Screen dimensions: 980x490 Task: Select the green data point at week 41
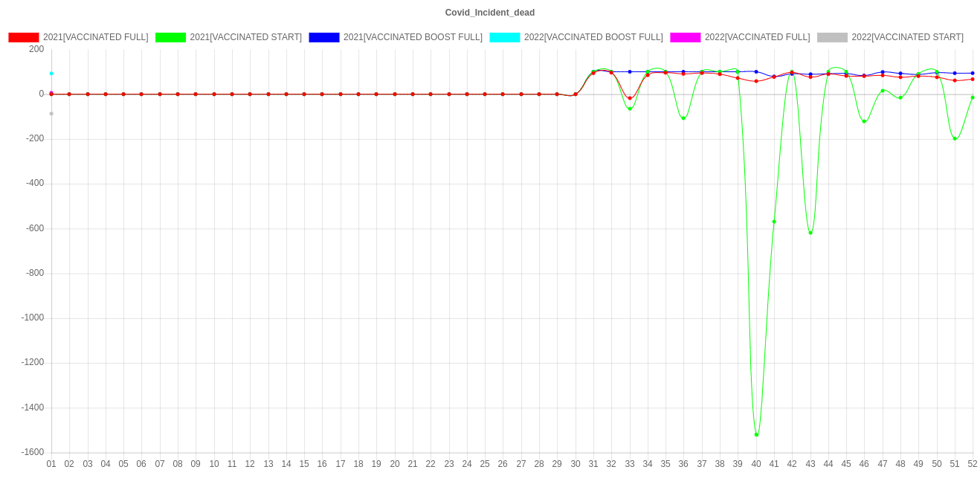[x=774, y=222]
